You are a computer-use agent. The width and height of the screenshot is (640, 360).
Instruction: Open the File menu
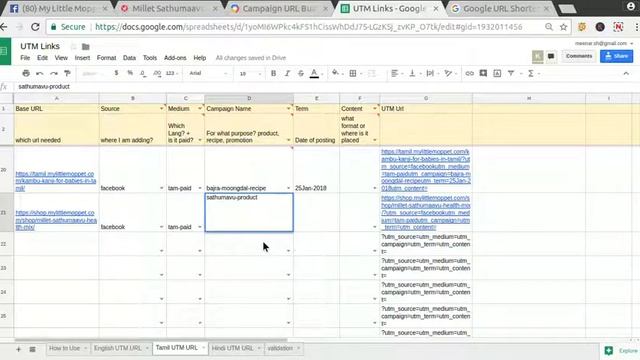click(25, 58)
